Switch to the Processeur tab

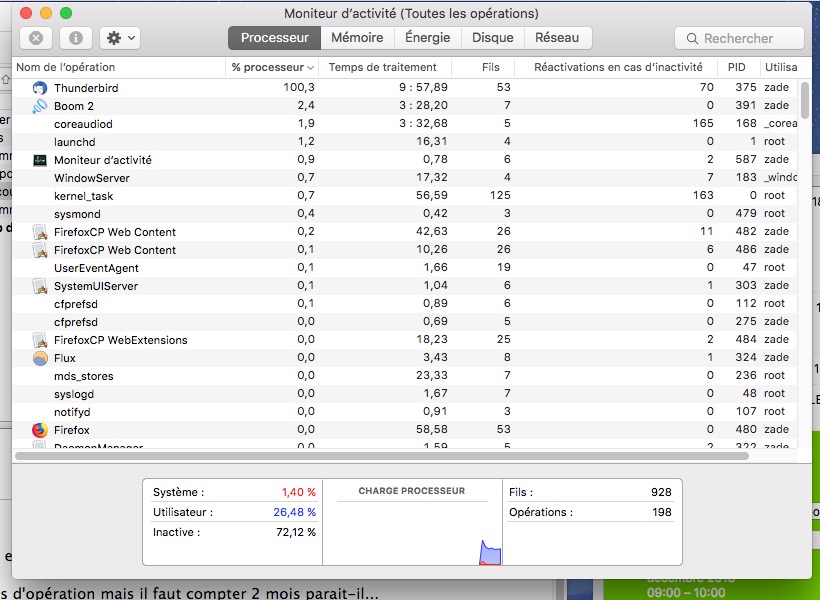(275, 38)
